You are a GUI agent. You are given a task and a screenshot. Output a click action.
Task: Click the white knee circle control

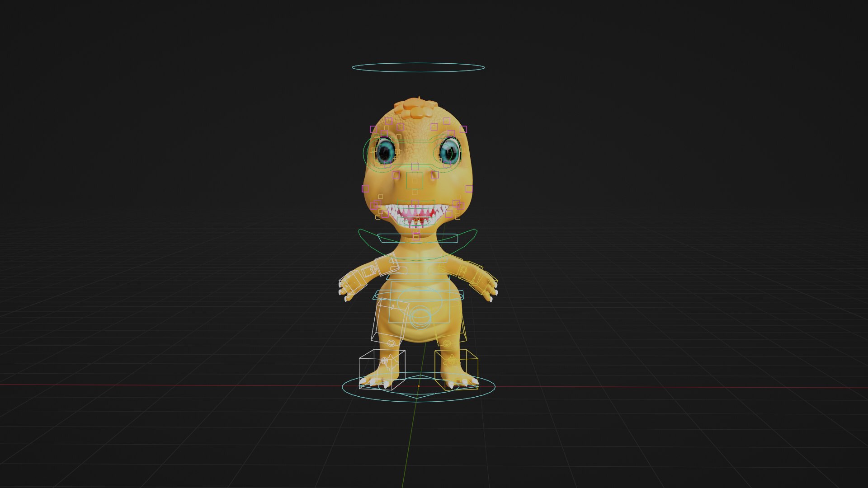pyautogui.click(x=392, y=343)
